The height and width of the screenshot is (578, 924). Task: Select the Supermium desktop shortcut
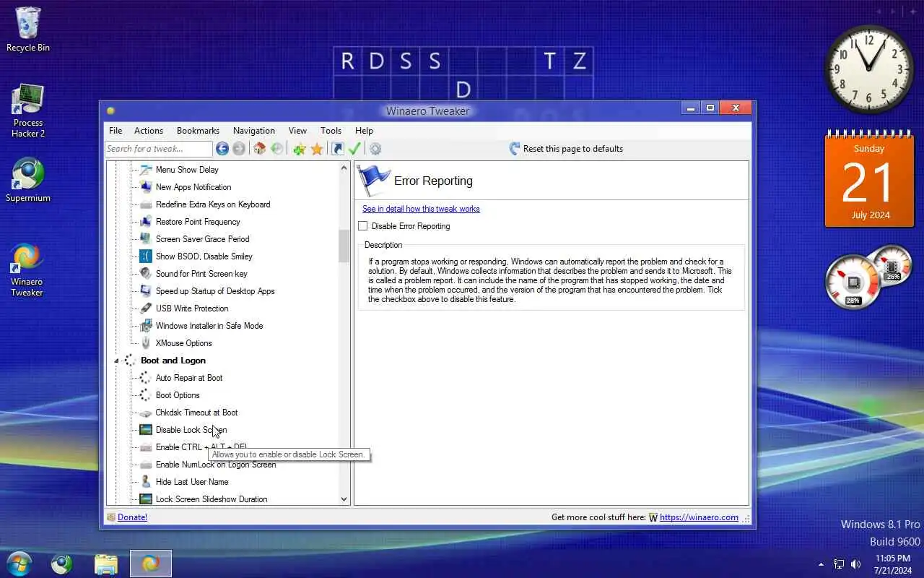[28, 180]
